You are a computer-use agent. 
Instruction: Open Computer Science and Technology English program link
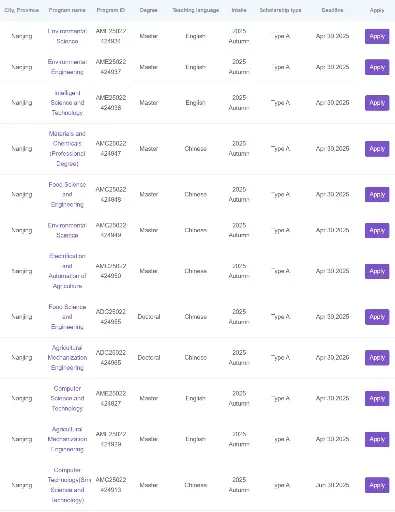pyautogui.click(x=67, y=398)
